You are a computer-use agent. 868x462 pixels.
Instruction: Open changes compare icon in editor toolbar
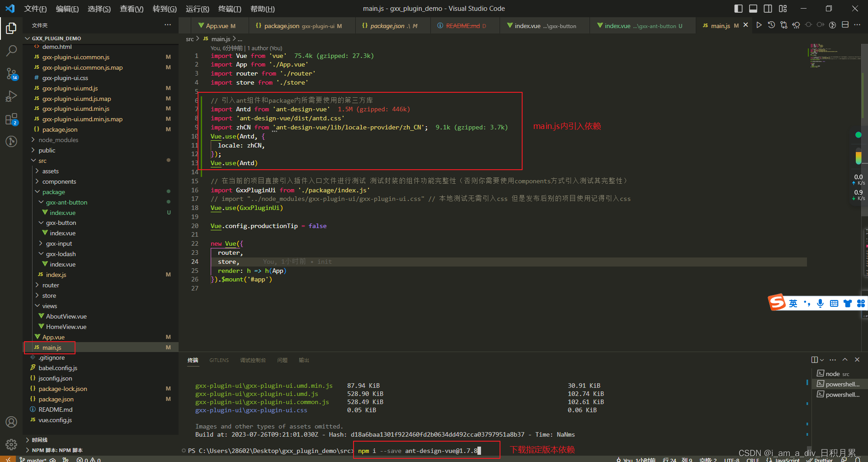(x=783, y=25)
